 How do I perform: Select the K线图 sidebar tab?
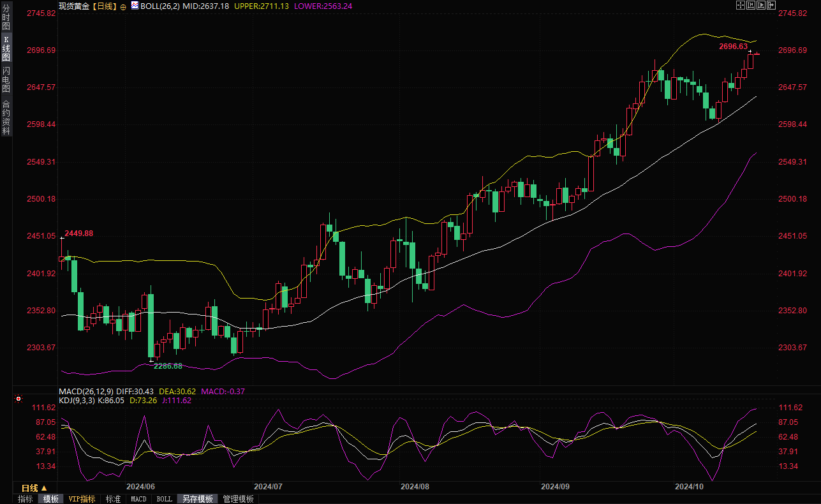click(6, 48)
